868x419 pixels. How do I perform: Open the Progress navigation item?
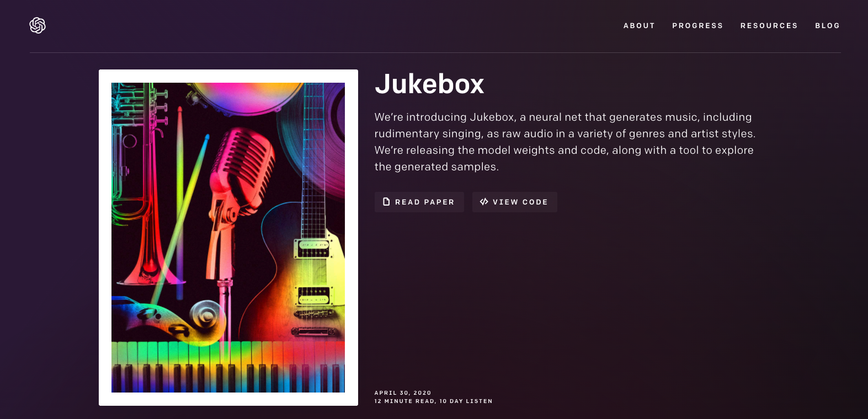[x=697, y=26]
